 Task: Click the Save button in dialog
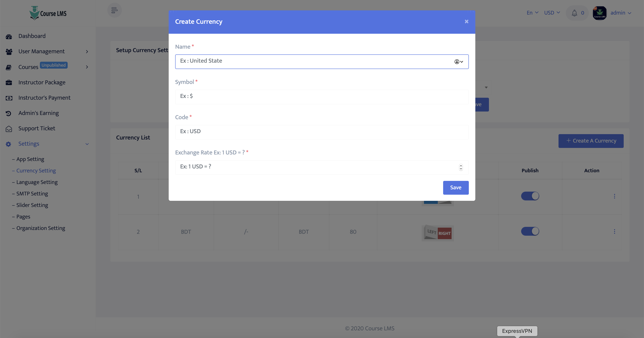coord(456,188)
